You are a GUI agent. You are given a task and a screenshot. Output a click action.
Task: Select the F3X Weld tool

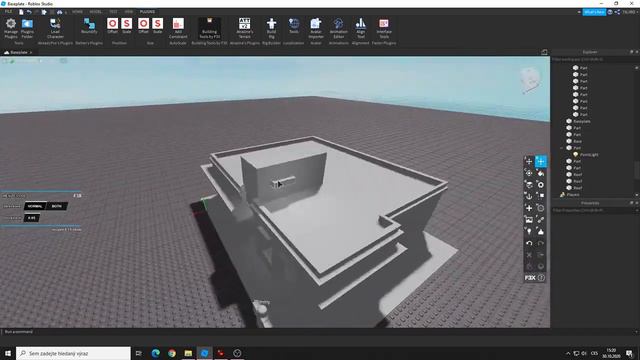[x=541, y=220]
